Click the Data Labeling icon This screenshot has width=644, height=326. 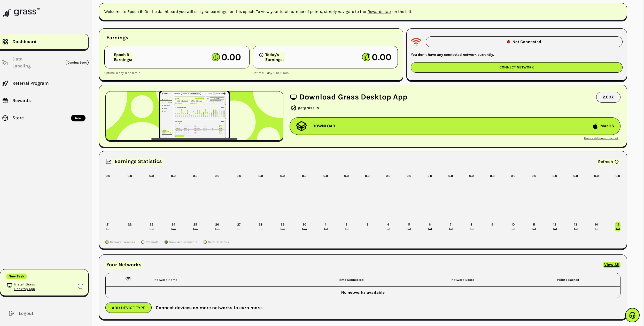[5, 63]
